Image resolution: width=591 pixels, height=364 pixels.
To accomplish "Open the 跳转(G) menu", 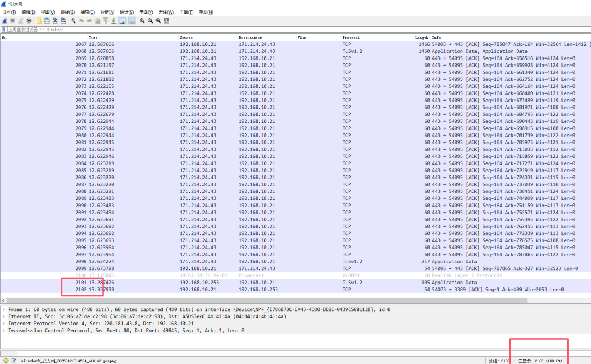I will point(68,13).
